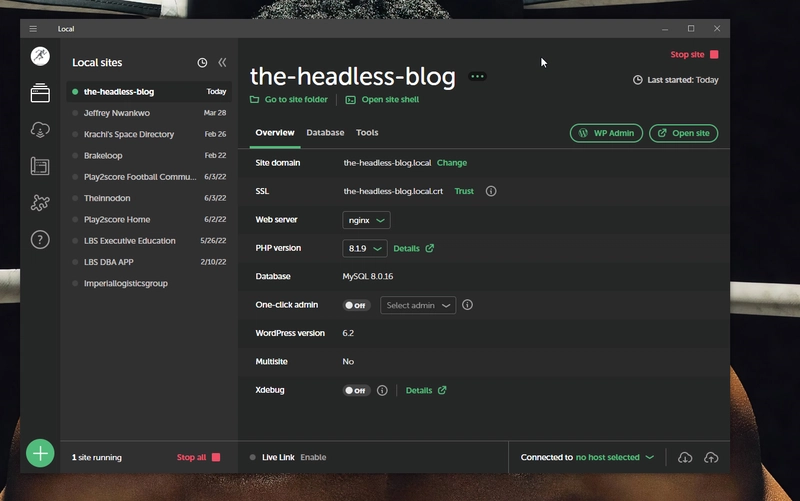Open the Help question mark icon
Viewport: 800px width, 501px height.
pyautogui.click(x=40, y=239)
